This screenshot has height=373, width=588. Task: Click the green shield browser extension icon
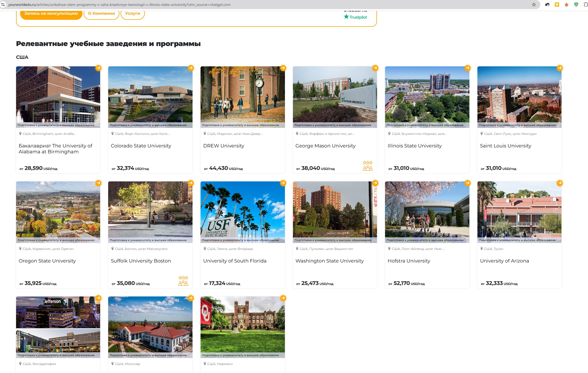coord(576,5)
